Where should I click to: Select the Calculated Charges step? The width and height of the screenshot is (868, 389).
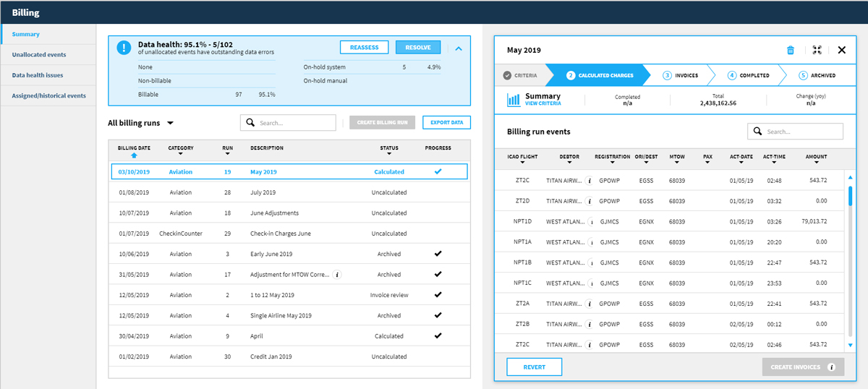pyautogui.click(x=600, y=75)
